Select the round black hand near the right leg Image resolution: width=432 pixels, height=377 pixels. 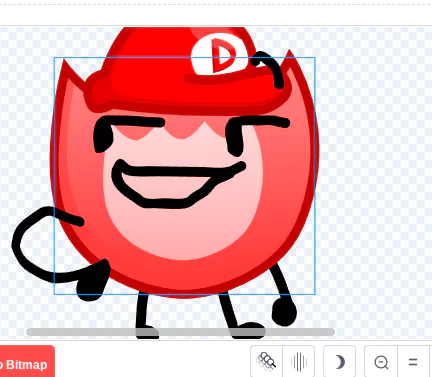click(x=284, y=312)
